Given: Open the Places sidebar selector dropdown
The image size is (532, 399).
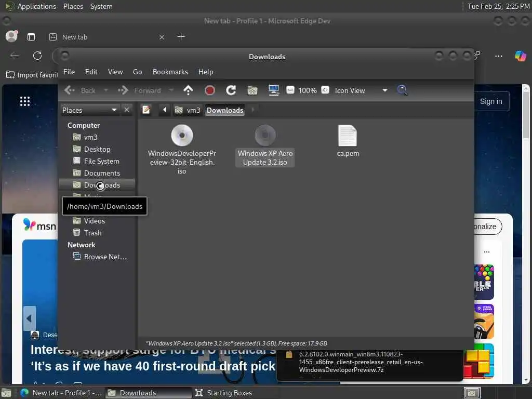Looking at the screenshot, I should point(90,110).
